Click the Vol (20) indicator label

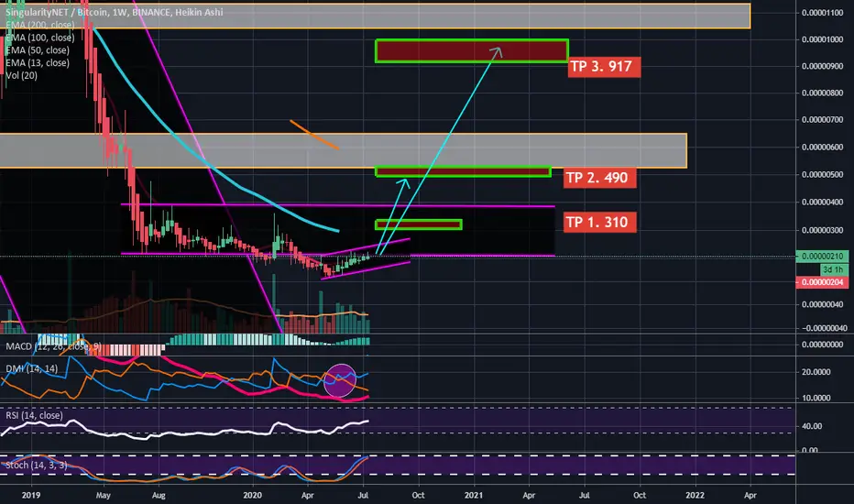(x=22, y=75)
